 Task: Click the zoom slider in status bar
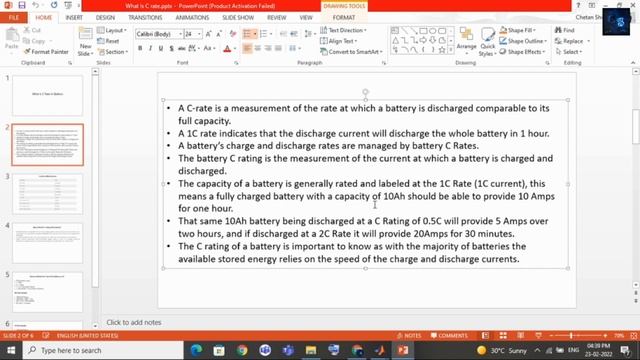(578, 336)
